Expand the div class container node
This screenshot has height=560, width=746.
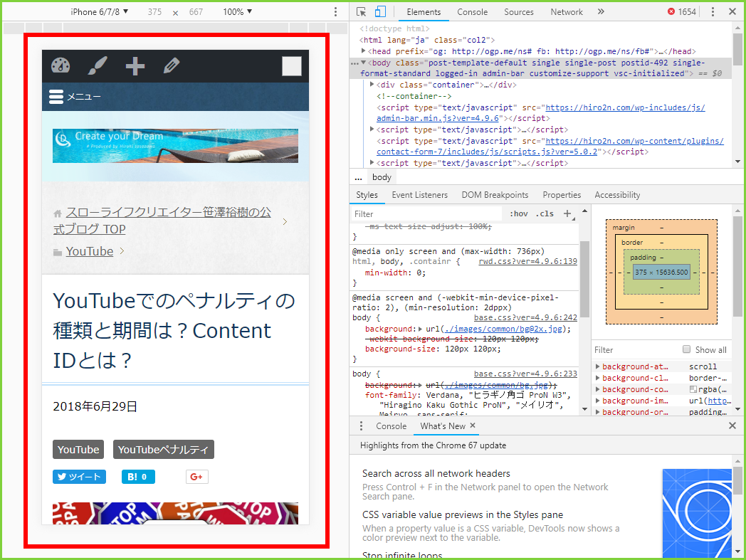372,85
